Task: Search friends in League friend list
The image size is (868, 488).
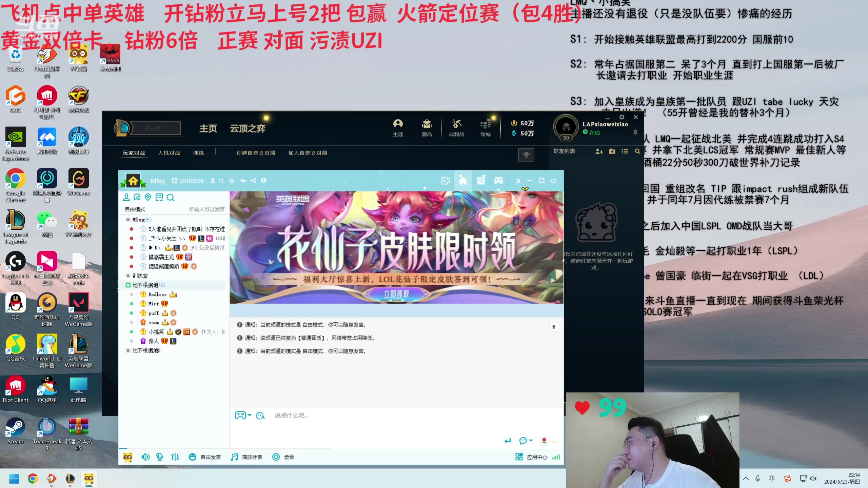Action: pos(637,151)
